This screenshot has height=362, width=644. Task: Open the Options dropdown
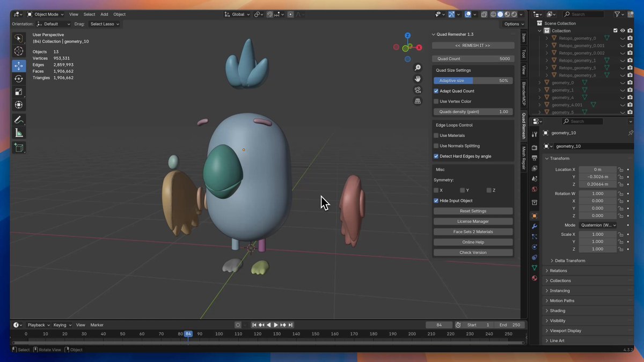point(514,24)
